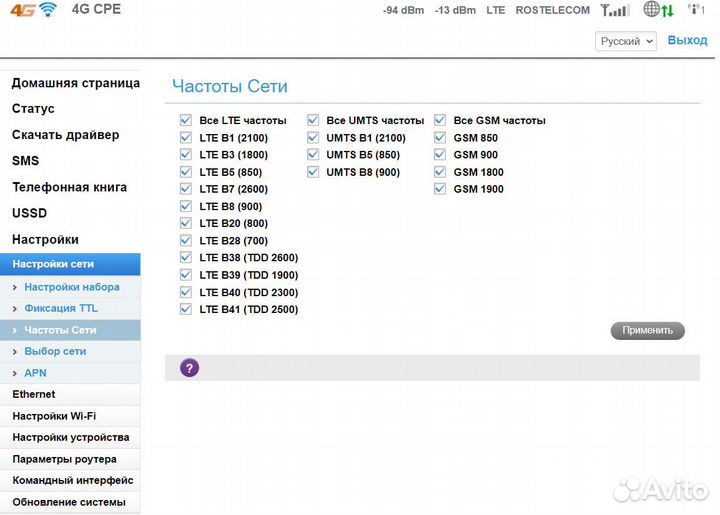720x515 pixels.
Task: Open the SMS menu item
Action: point(26,161)
